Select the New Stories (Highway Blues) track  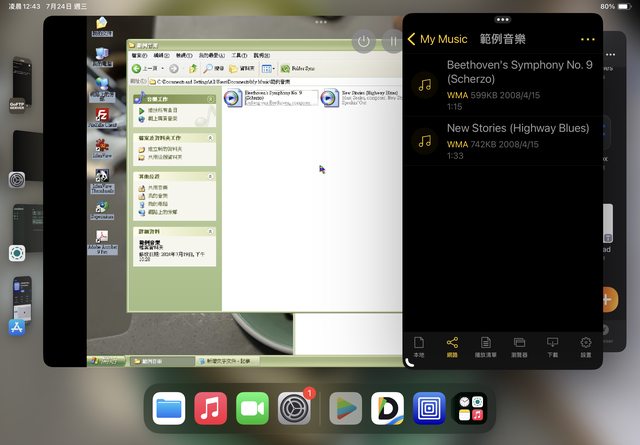point(502,141)
